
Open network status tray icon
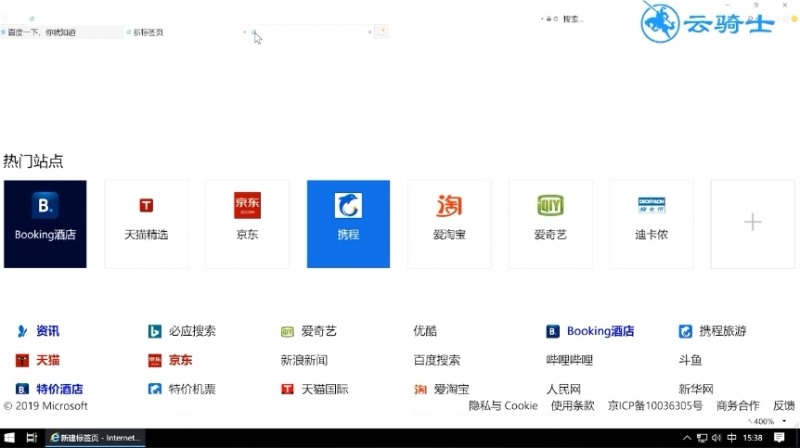click(x=702, y=438)
